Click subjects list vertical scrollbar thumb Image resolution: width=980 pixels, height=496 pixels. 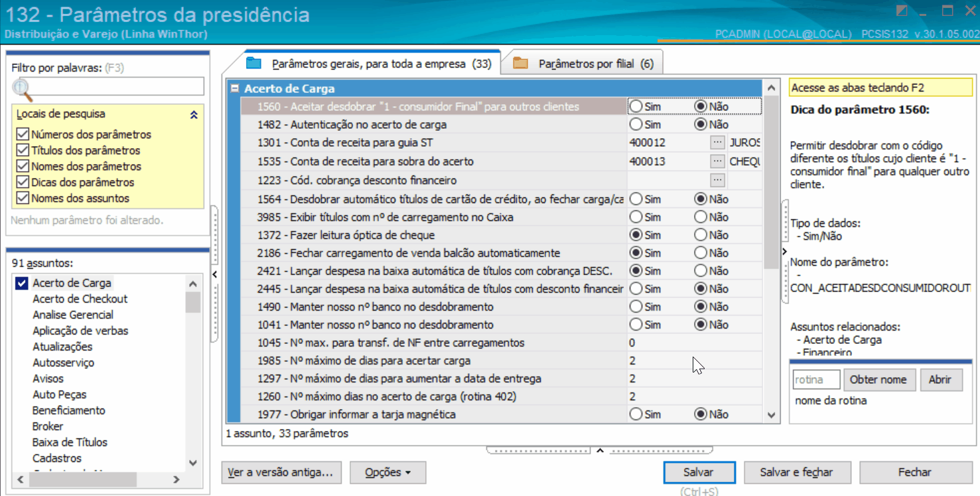[x=193, y=302]
